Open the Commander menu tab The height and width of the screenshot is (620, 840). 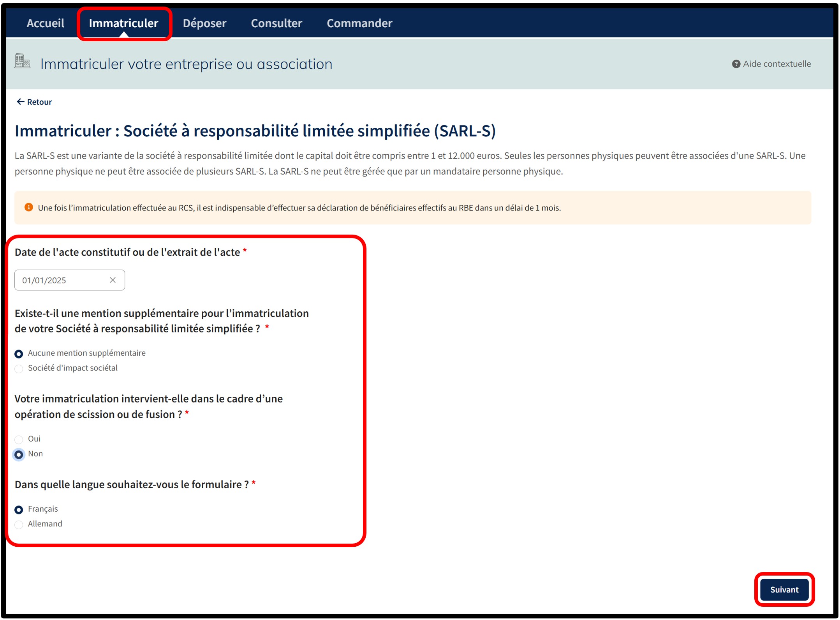point(359,23)
